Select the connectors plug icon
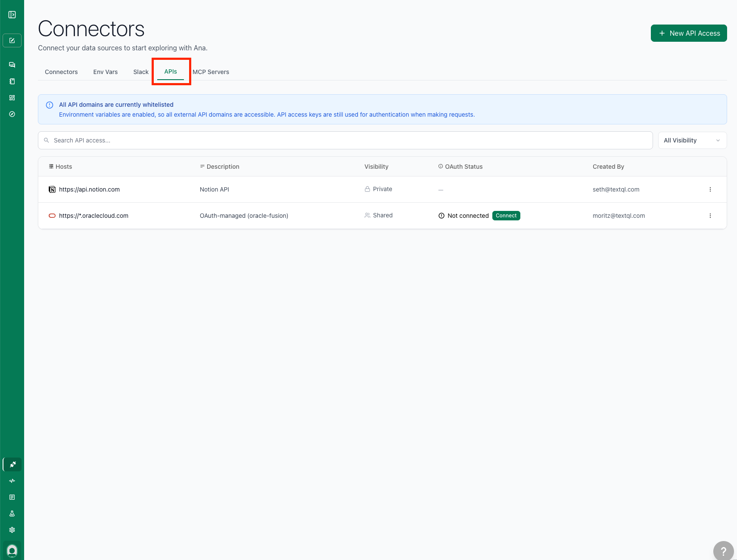 (12, 464)
